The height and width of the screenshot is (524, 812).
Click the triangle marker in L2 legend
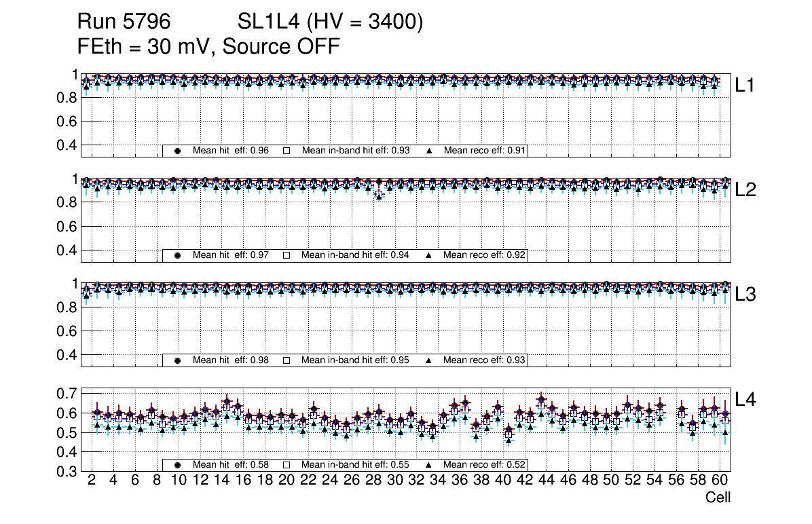pyautogui.click(x=429, y=256)
